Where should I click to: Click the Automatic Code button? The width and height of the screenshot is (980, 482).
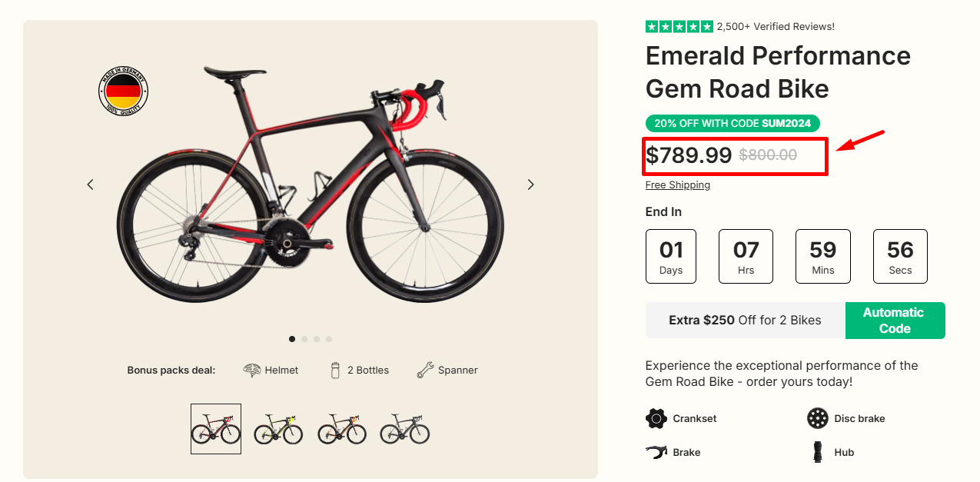click(x=895, y=321)
